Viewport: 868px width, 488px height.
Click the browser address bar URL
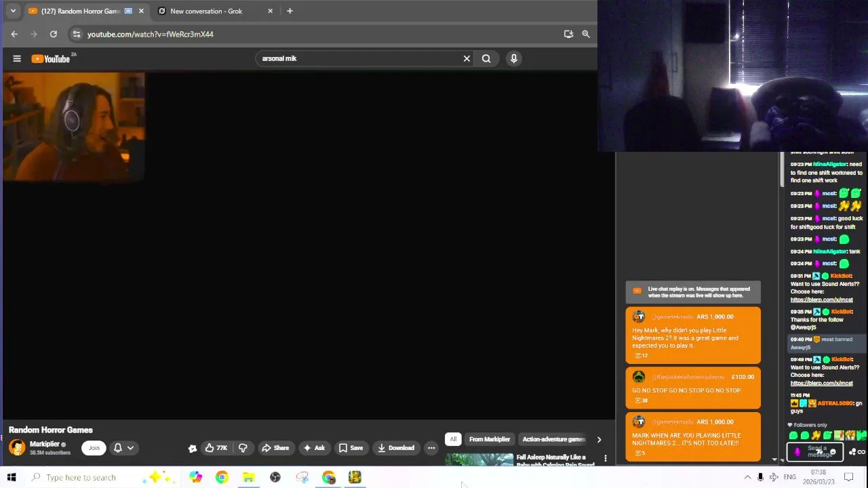[151, 34]
